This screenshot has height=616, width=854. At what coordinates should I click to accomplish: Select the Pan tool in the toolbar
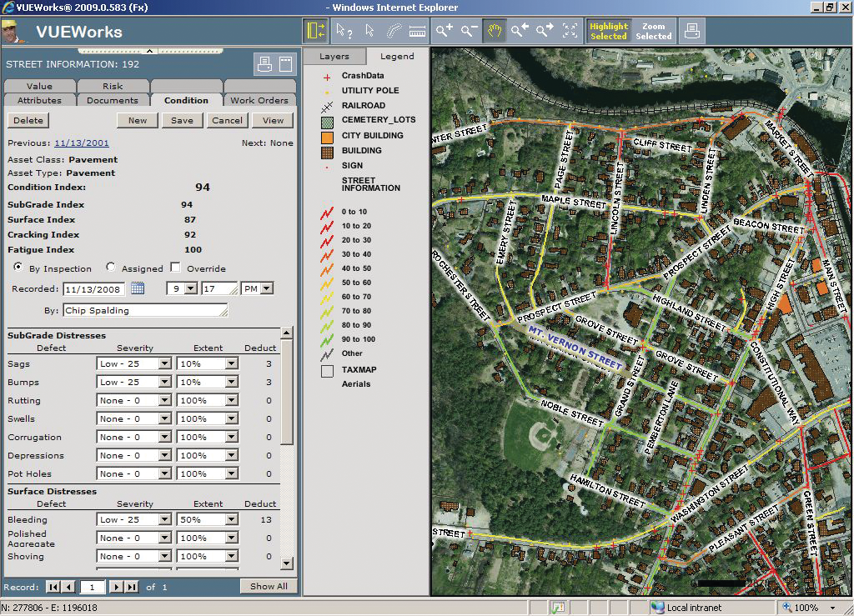point(494,31)
